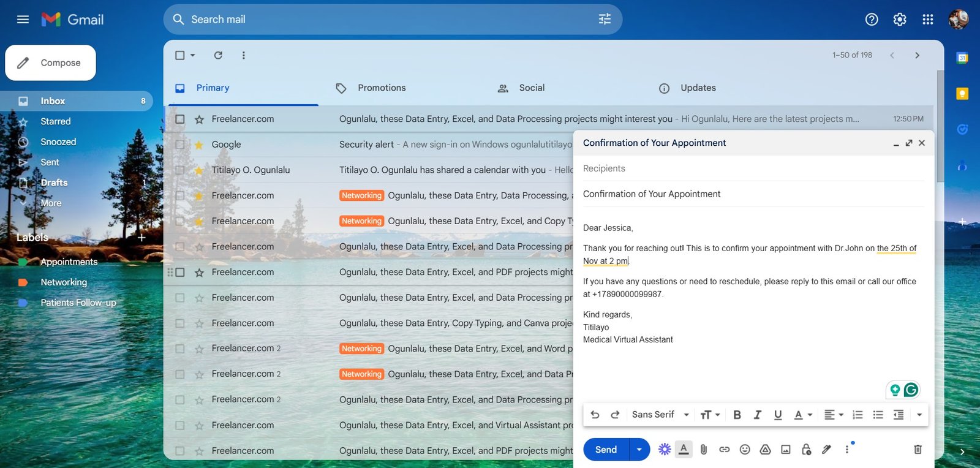The height and width of the screenshot is (468, 980).
Task: Tick the 'PDF projects might' Freelancer.com checkbox
Action: tap(180, 272)
